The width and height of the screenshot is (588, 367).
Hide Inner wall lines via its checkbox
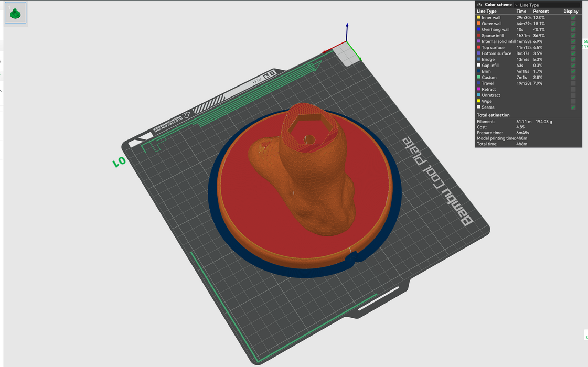573,18
